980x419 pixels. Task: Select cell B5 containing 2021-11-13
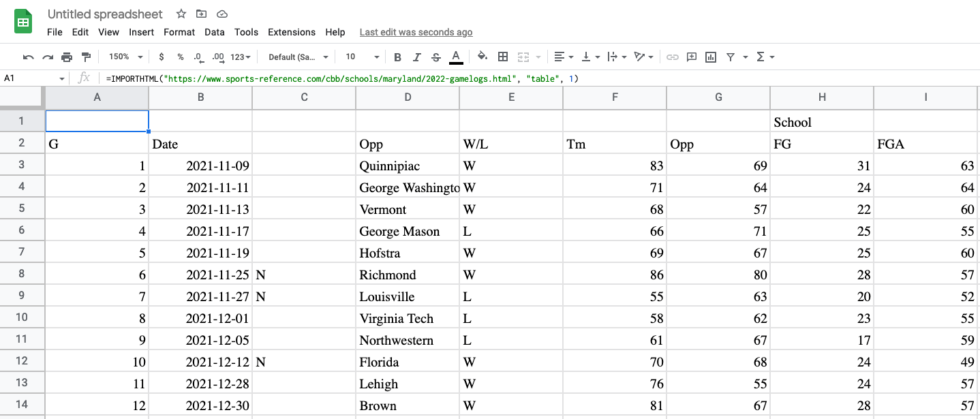200,209
